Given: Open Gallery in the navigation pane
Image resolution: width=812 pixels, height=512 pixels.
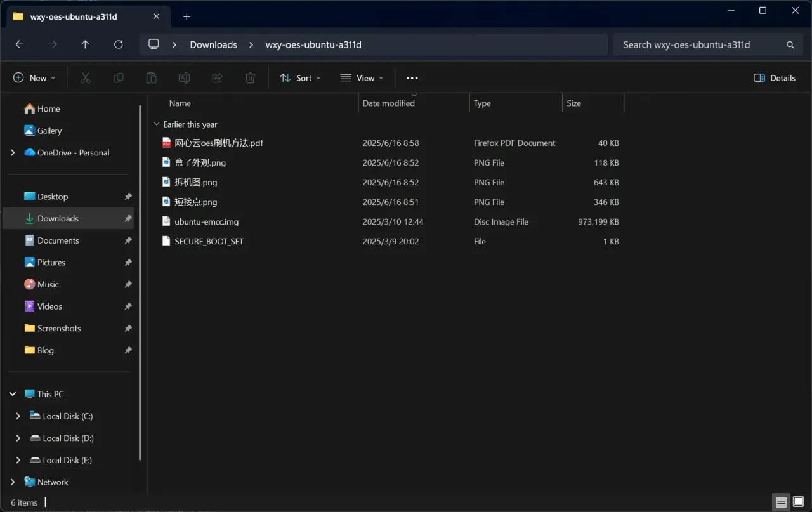Looking at the screenshot, I should pos(43,131).
